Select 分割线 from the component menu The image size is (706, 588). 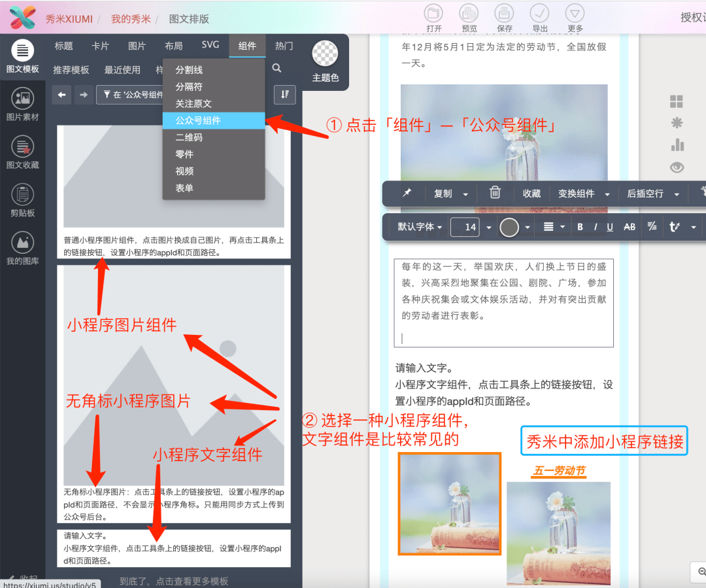213,70
